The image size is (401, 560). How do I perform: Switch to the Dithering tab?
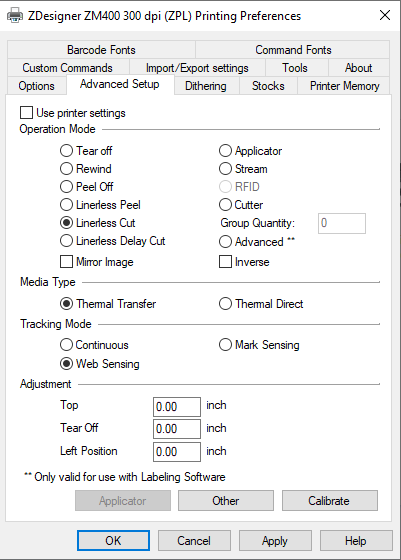[x=206, y=86]
